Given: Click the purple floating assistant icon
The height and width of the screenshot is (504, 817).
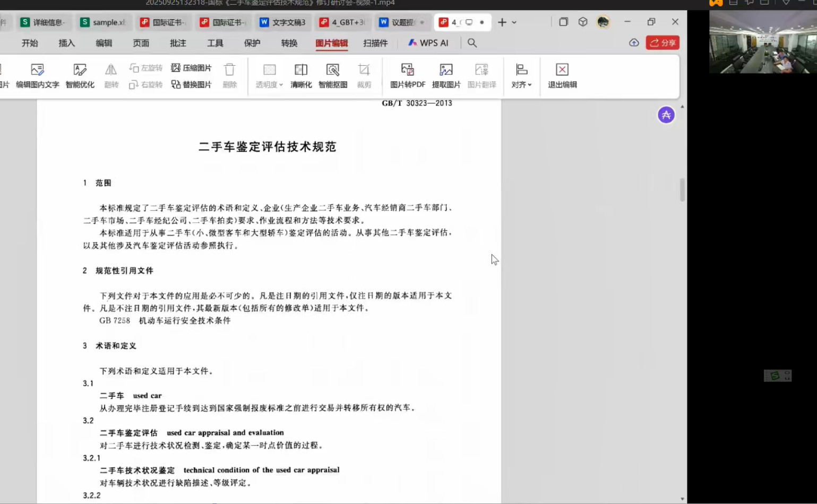Looking at the screenshot, I should coord(666,115).
